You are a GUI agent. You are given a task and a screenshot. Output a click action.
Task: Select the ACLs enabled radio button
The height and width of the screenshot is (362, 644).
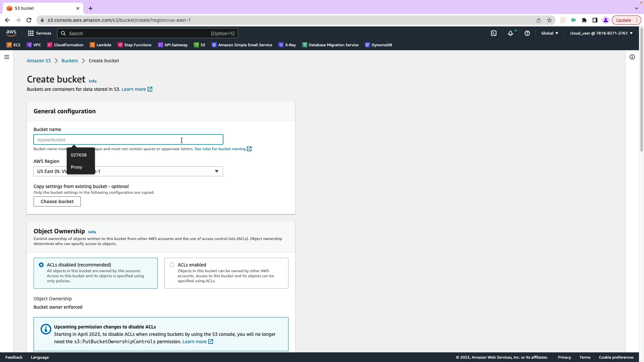(x=172, y=265)
